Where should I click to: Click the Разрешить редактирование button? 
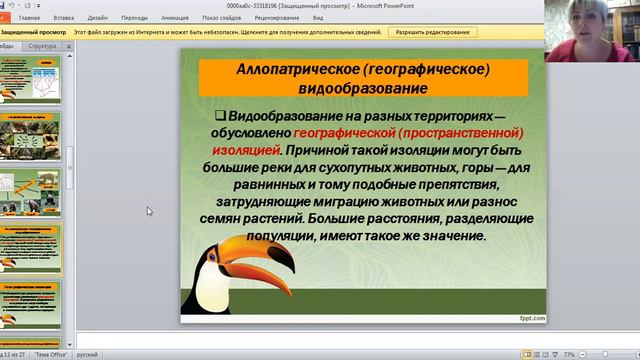[433, 32]
